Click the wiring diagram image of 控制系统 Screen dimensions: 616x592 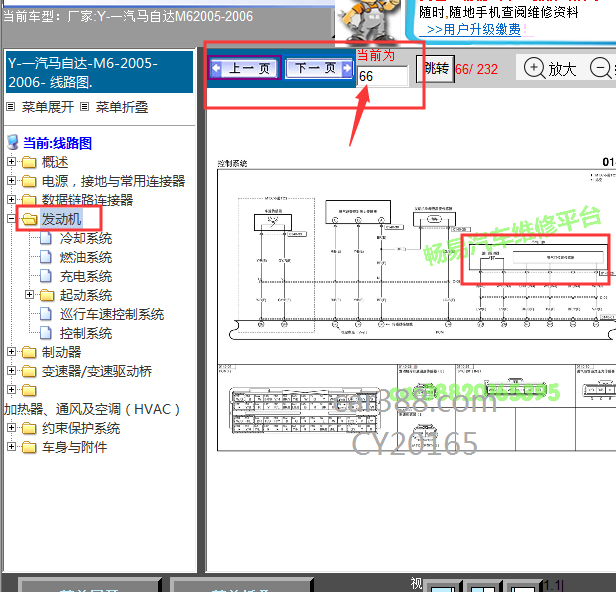click(416, 304)
